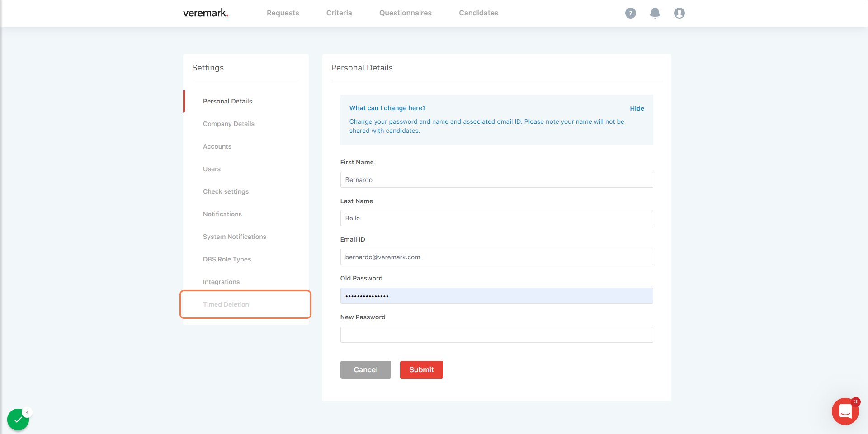Go to the Criteria tab

pyautogui.click(x=339, y=13)
